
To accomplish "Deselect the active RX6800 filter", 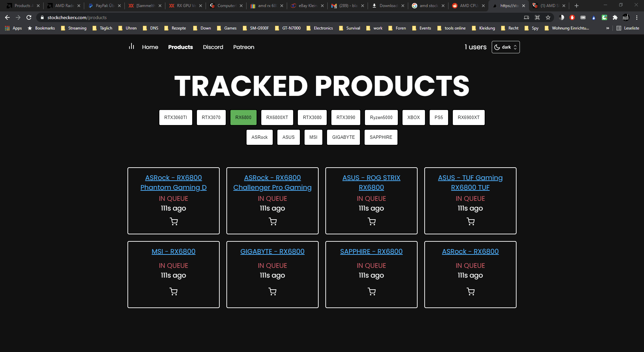I will pos(244,117).
